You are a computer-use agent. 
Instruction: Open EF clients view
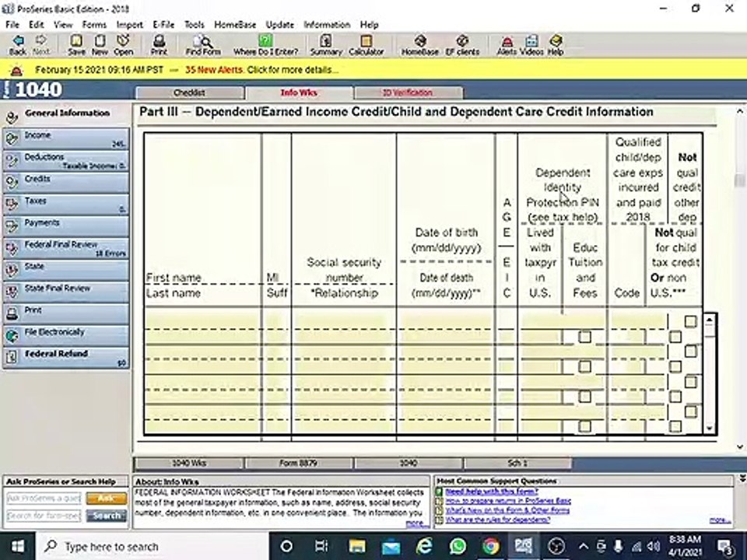(462, 45)
